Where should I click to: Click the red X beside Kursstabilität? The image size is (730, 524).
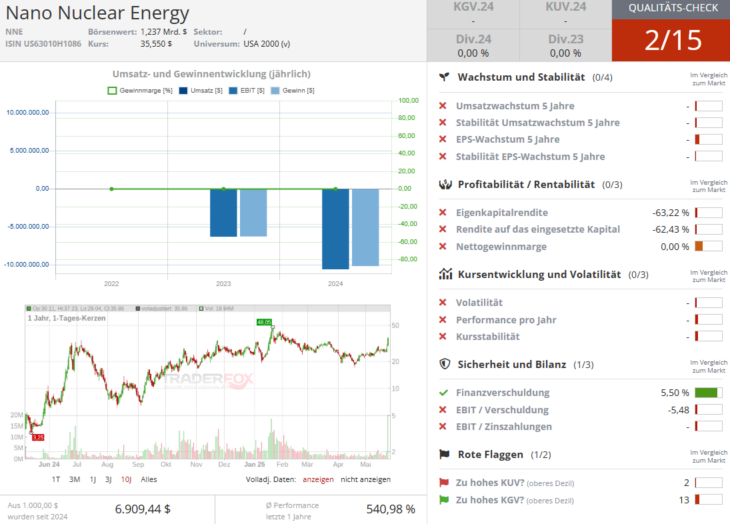click(443, 336)
